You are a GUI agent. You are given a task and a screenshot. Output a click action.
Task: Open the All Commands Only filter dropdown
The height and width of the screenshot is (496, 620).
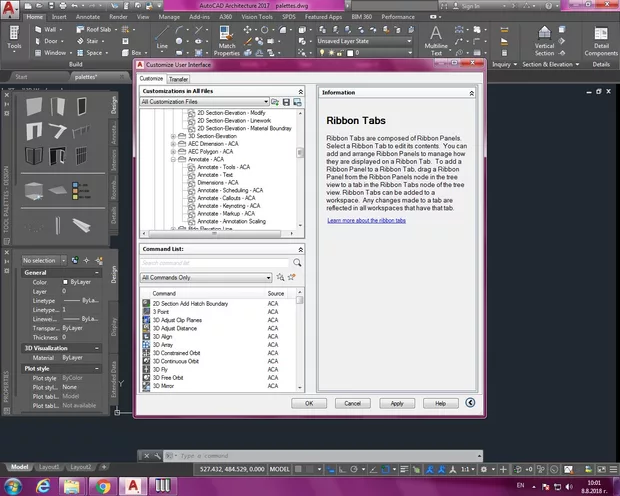click(x=206, y=277)
